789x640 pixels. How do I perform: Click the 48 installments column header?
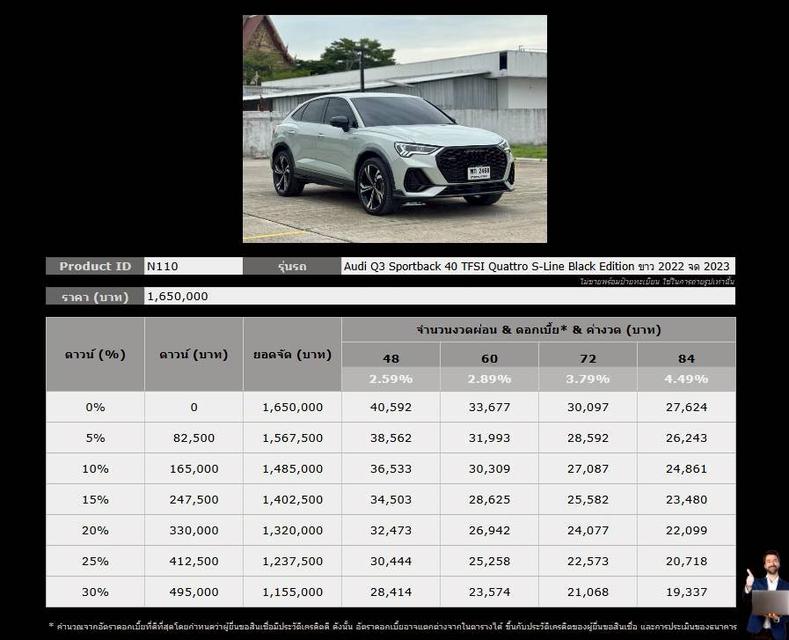[x=391, y=358]
